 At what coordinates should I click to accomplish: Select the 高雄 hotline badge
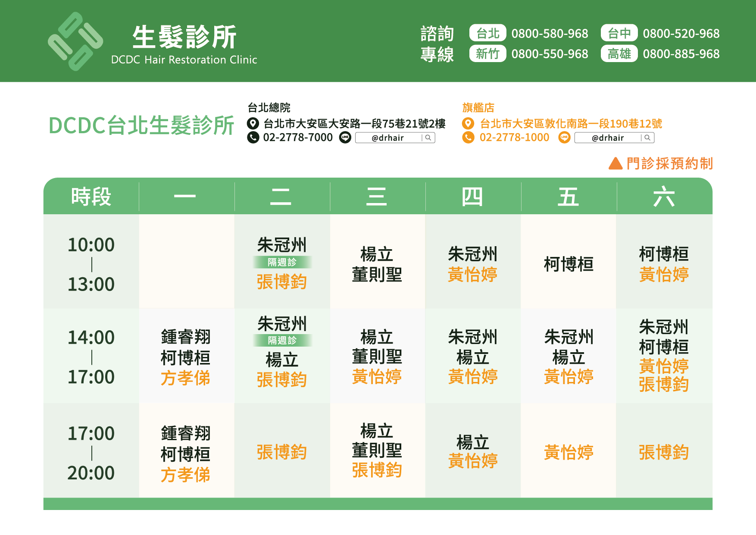(619, 54)
